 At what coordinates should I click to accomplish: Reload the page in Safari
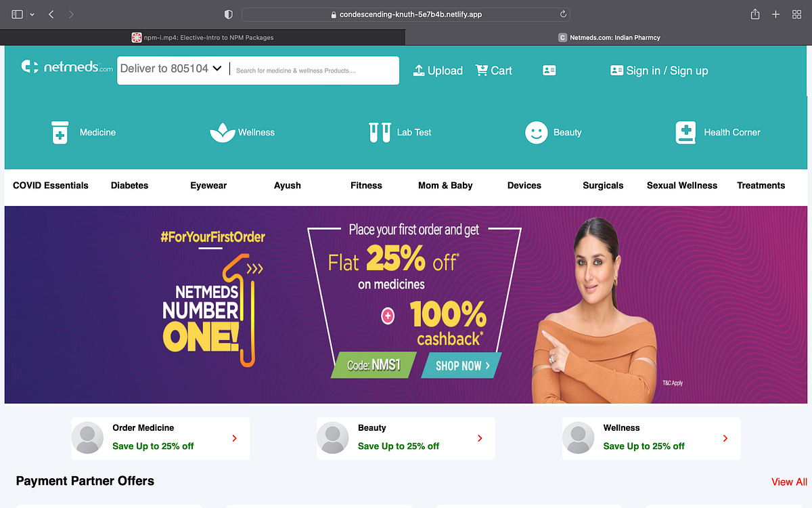[563, 14]
